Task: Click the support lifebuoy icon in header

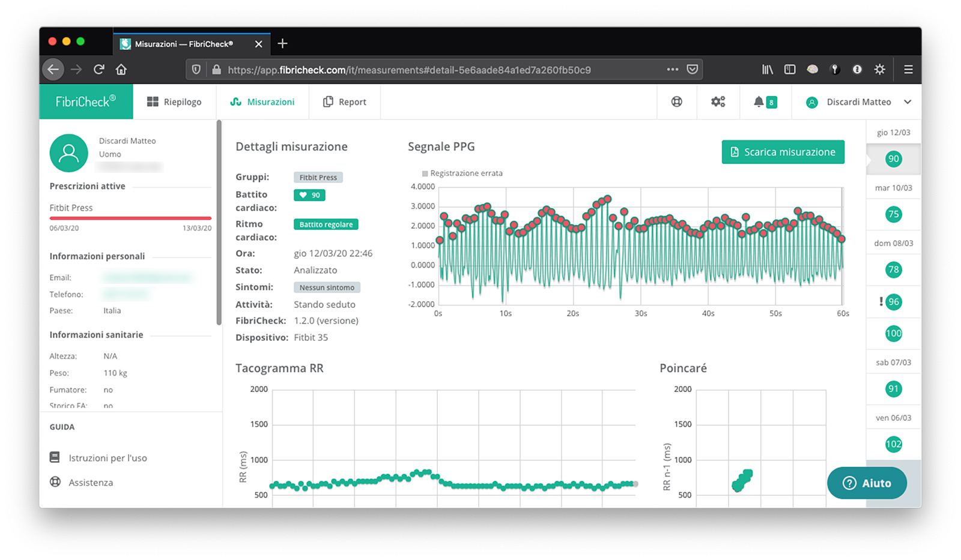Action: (x=677, y=102)
